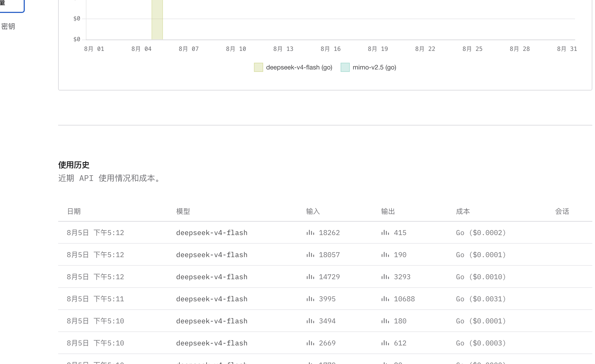Click cost cell Go ($0.0003)
The height and width of the screenshot is (364, 595).
pyautogui.click(x=481, y=343)
